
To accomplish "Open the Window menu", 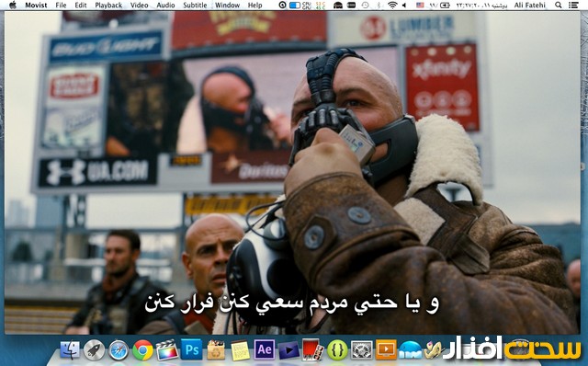I will click(227, 5).
